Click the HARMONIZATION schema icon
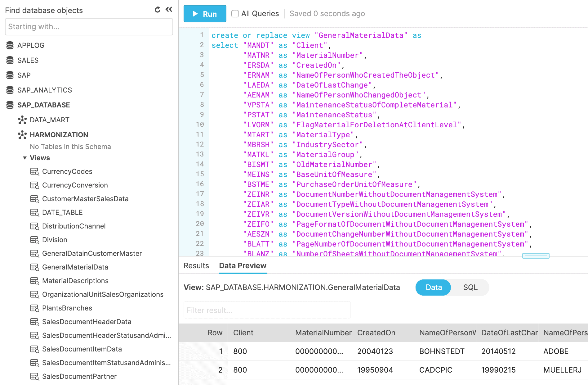Screen dimensions: 588x385 click(22, 135)
